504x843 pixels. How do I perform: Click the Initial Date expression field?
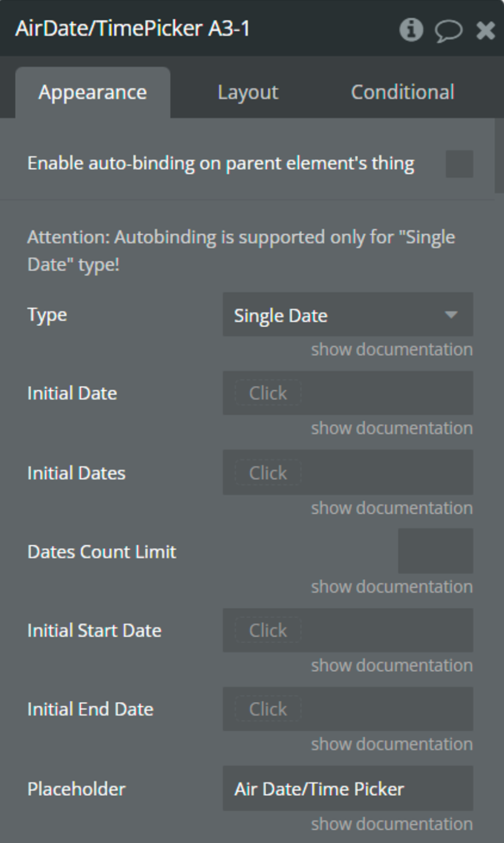347,393
